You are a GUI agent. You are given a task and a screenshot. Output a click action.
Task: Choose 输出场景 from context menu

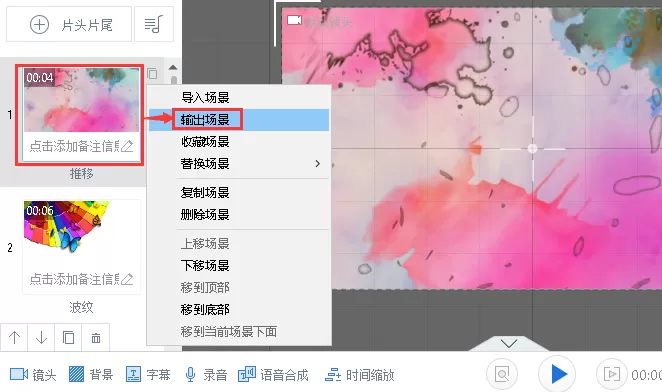click(x=239, y=120)
